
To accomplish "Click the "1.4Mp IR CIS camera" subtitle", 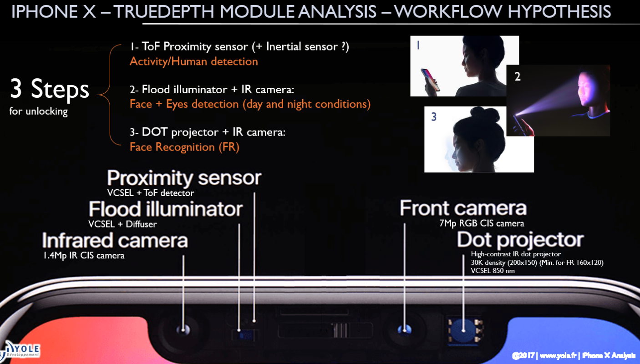I will pos(84,255).
